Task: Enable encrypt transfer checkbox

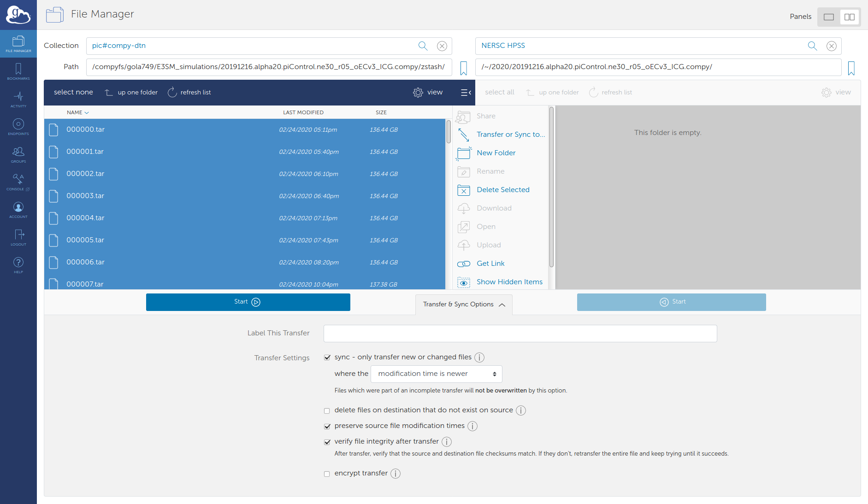Action: [327, 474]
